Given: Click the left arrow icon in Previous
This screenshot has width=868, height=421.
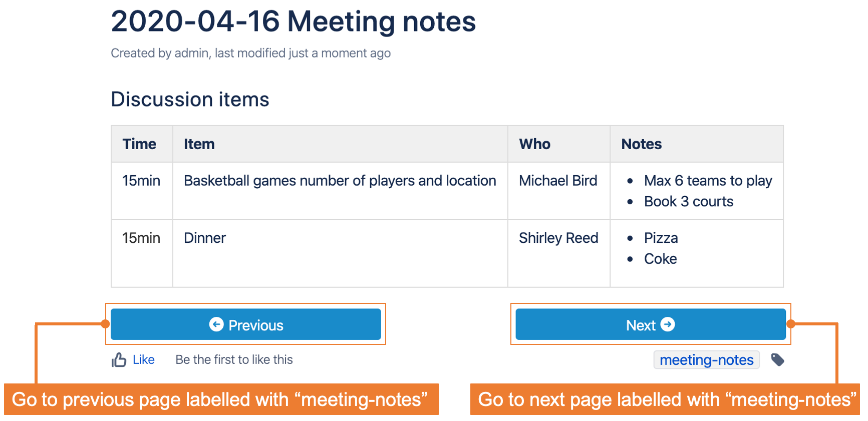Looking at the screenshot, I should [216, 325].
